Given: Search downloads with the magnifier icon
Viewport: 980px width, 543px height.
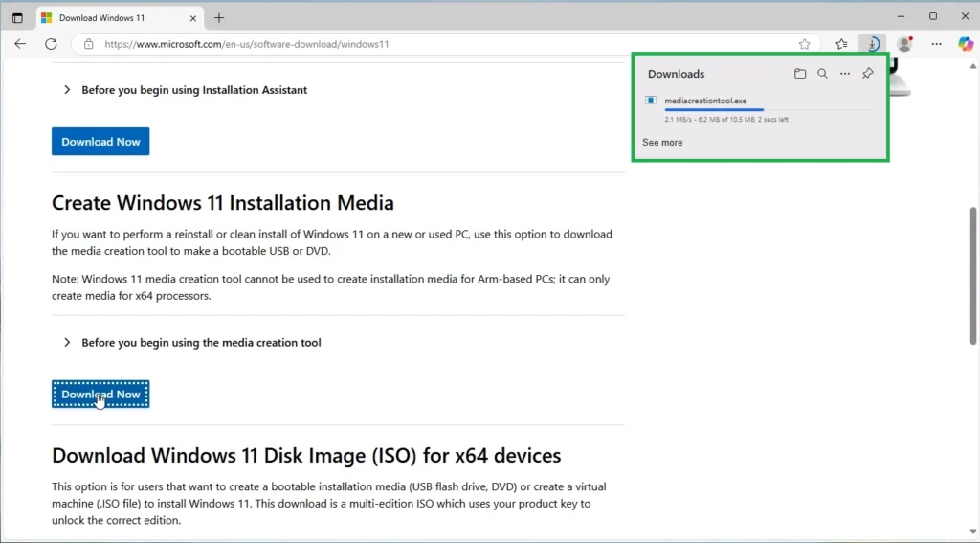Looking at the screenshot, I should click(x=822, y=74).
